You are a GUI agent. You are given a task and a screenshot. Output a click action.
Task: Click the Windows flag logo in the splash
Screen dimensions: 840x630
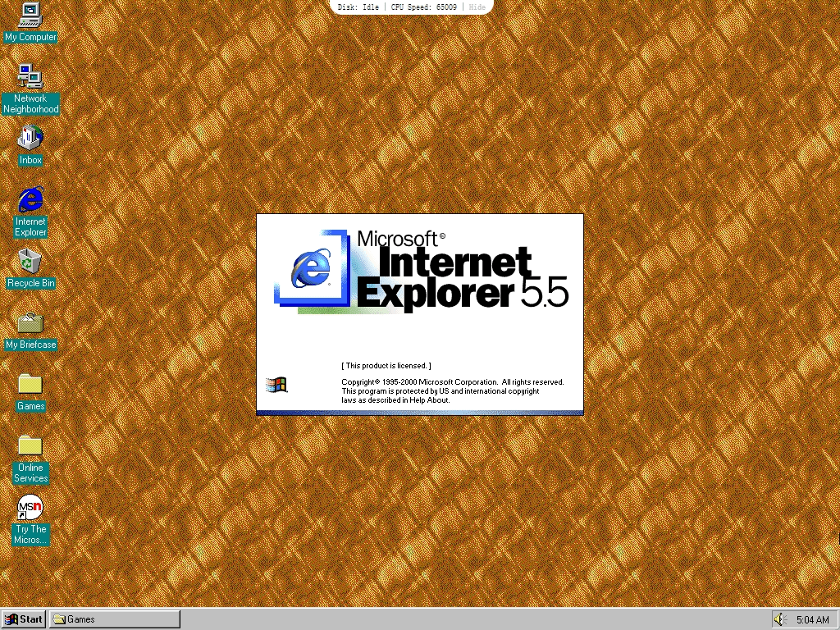tap(276, 385)
